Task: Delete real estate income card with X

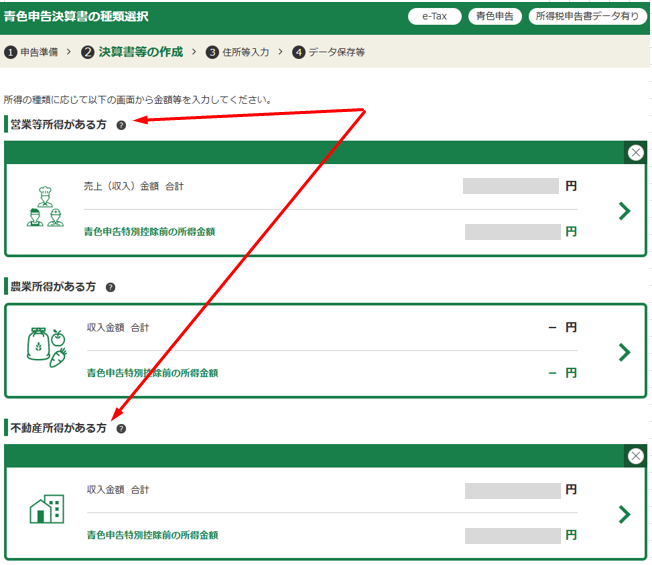Action: pyautogui.click(x=635, y=456)
